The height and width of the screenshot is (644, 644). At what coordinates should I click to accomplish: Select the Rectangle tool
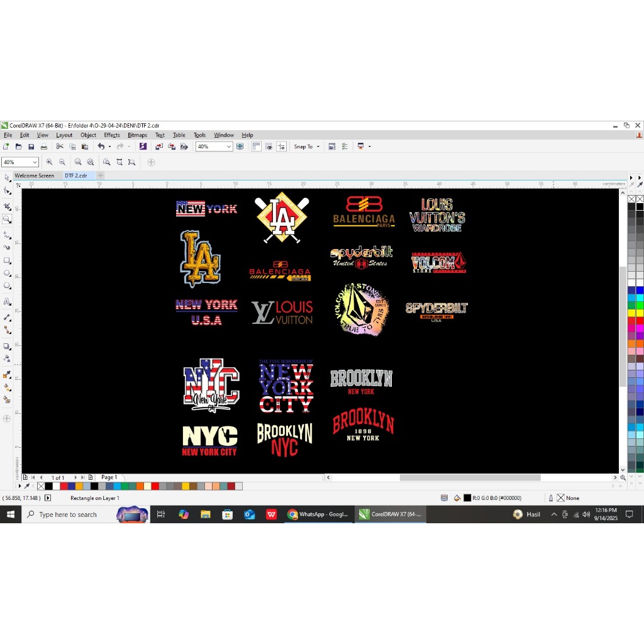[x=7, y=260]
